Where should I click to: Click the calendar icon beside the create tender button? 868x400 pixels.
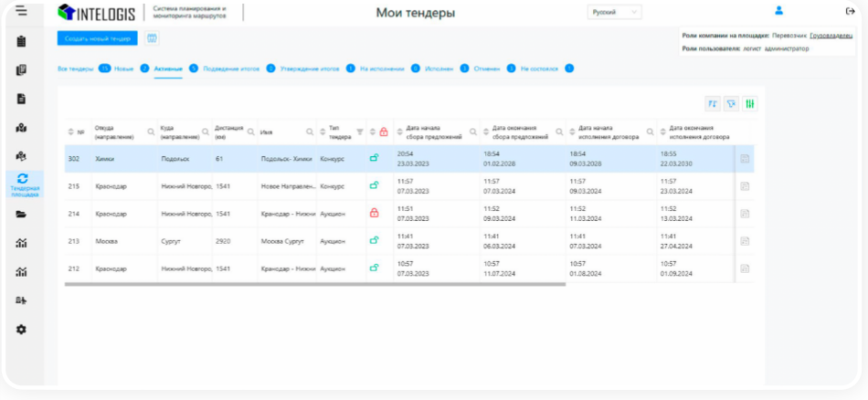tap(152, 38)
